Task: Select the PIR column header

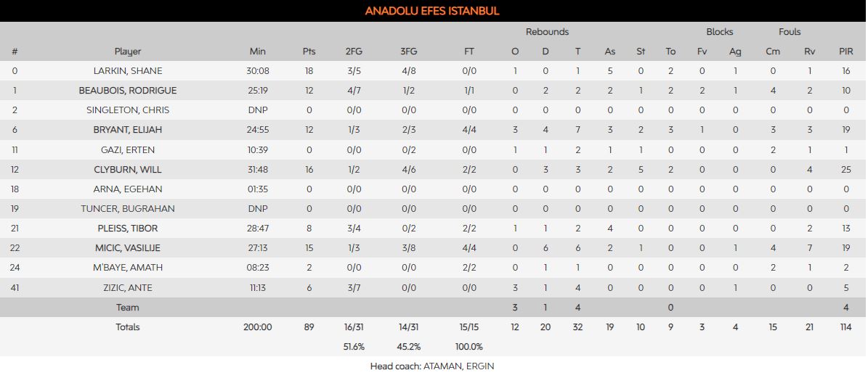Action: [846, 52]
